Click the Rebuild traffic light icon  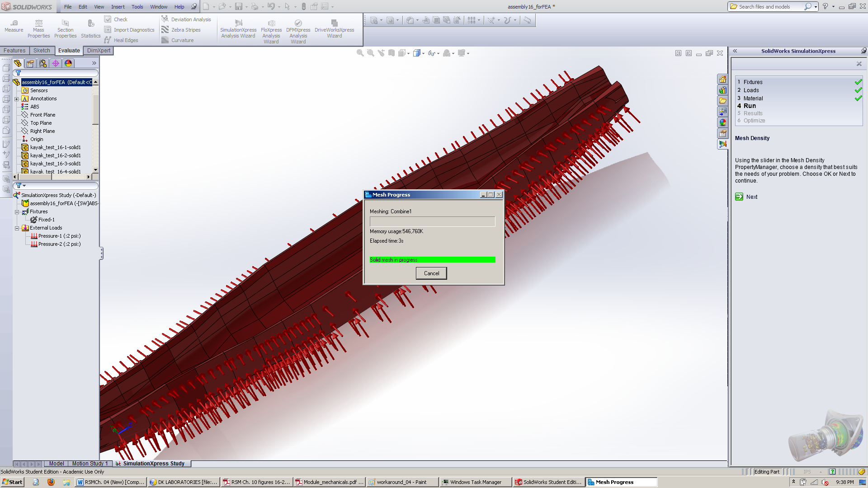pyautogui.click(x=304, y=7)
